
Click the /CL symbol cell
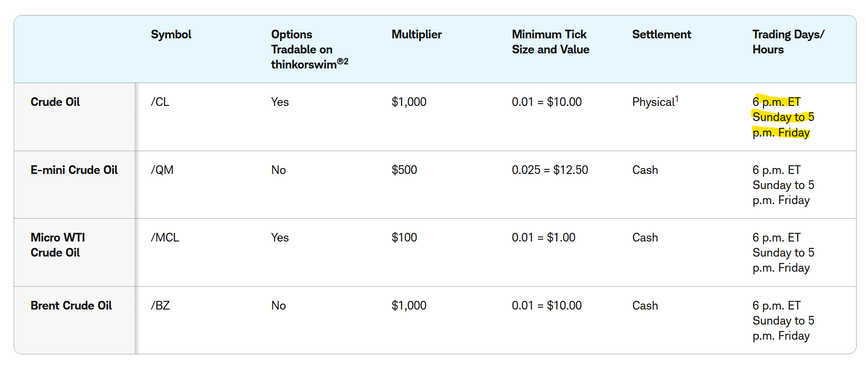(160, 102)
